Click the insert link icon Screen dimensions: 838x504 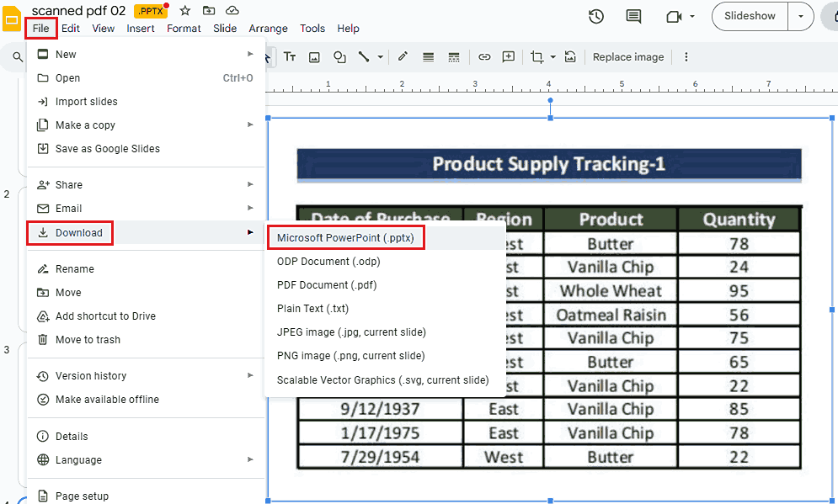(x=484, y=56)
